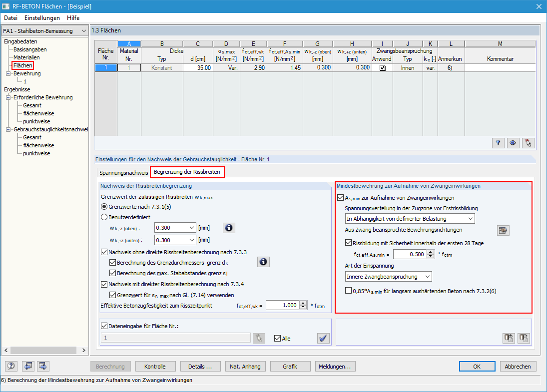Open the 'Hilfe' menu
This screenshot has height=392, width=547.
[73, 18]
